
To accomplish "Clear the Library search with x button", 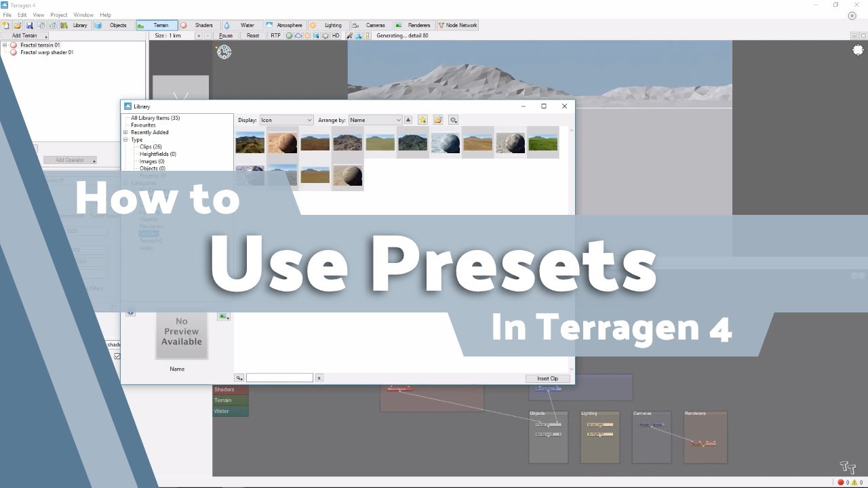I will pos(319,378).
